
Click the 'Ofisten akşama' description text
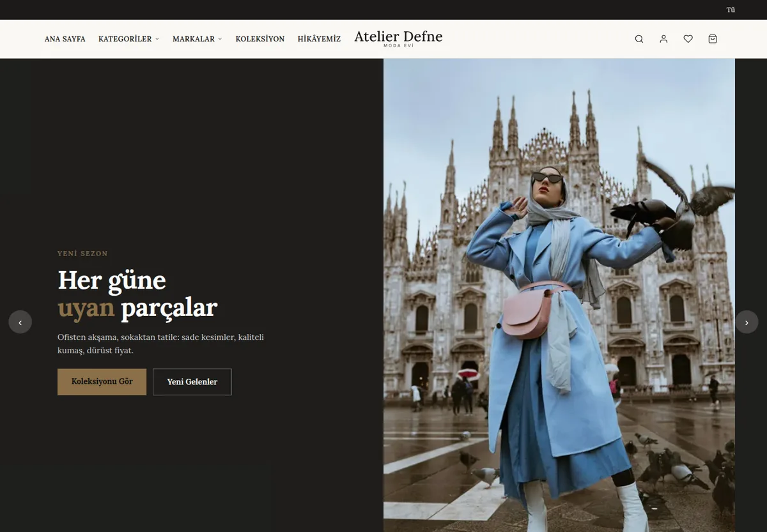160,344
